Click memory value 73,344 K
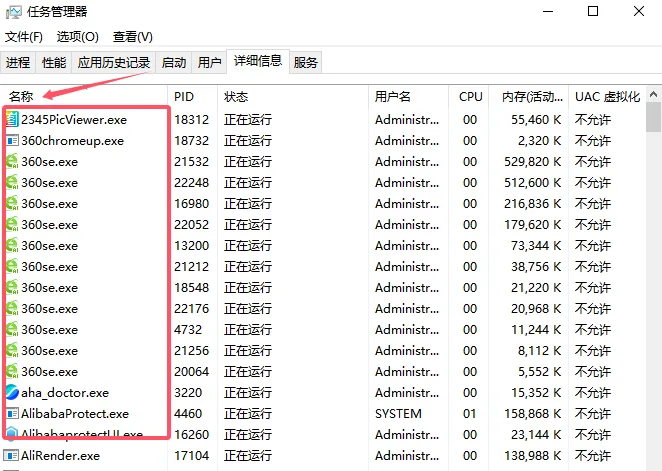Screen dimensions: 662x471 [536, 246]
